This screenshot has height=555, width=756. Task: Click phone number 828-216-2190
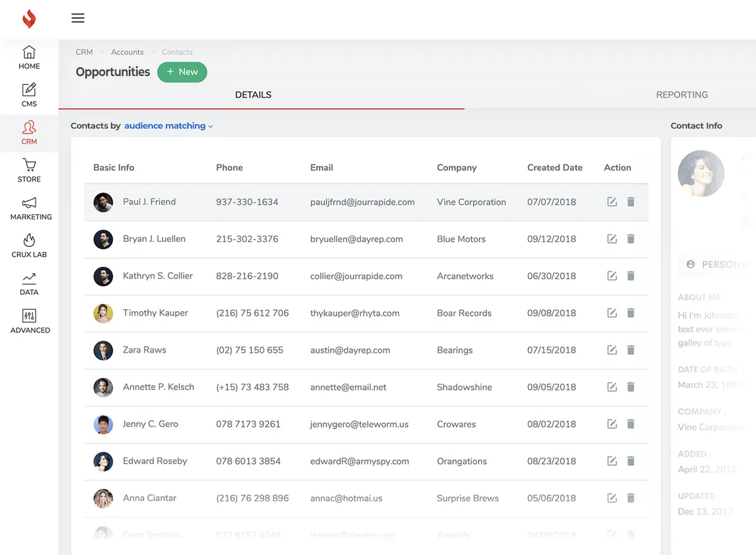point(247,276)
